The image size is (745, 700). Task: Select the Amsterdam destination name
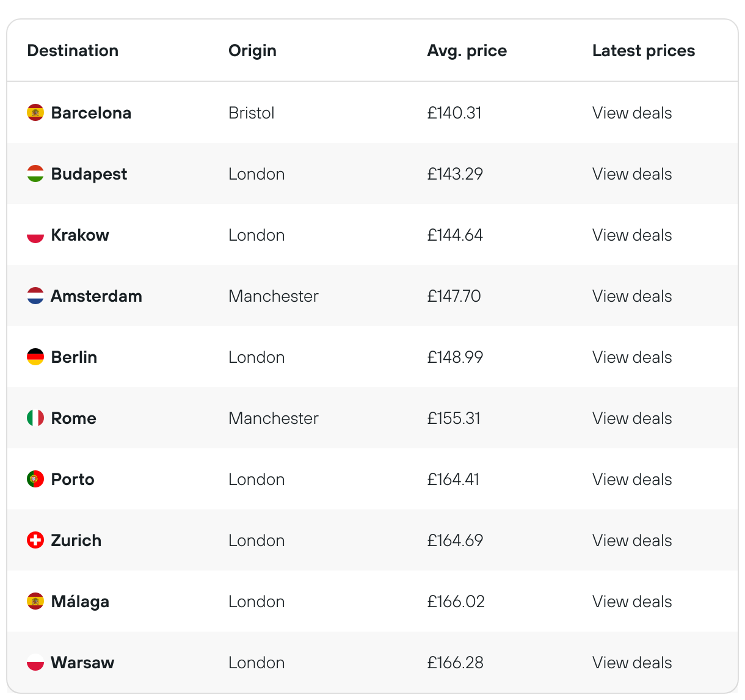(x=96, y=296)
